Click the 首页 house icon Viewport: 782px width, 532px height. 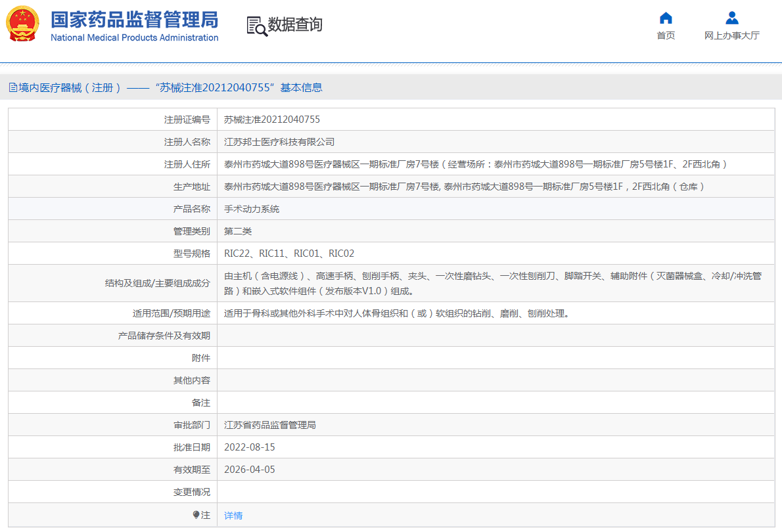(666, 18)
